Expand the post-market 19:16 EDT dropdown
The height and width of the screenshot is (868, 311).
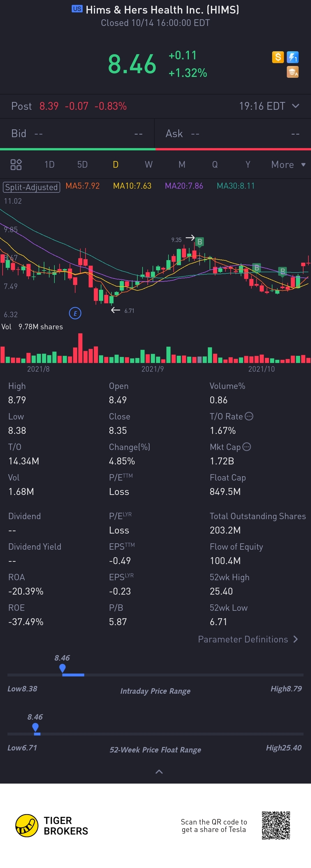tap(295, 106)
